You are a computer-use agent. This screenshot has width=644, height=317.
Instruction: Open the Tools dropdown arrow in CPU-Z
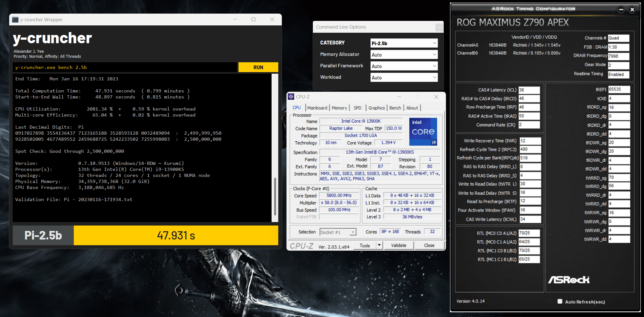(379, 245)
